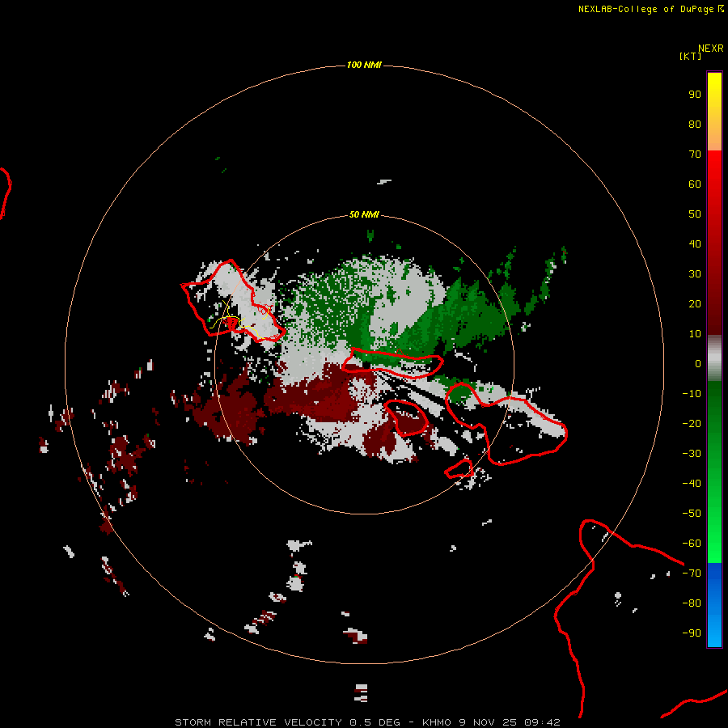
Task: Click the -40 value on velocity scale
Action: 692,484
